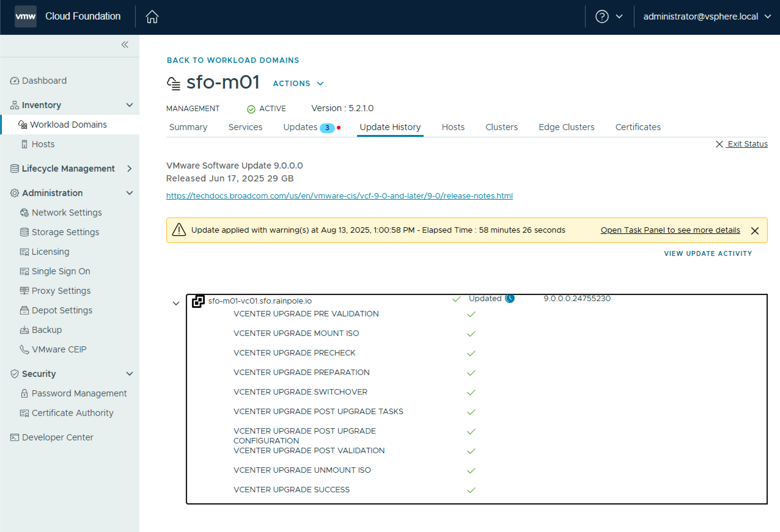Click the blue clock icon next to Updated
780x532 pixels.
coord(510,298)
